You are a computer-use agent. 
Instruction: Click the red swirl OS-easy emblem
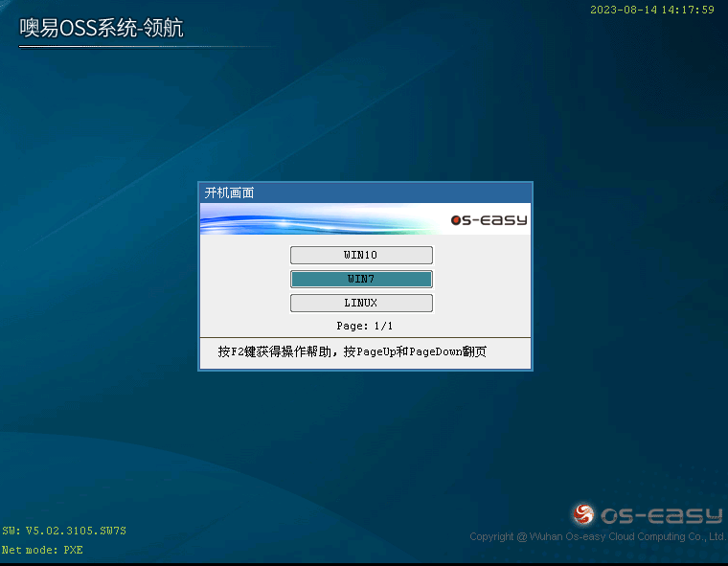(583, 515)
